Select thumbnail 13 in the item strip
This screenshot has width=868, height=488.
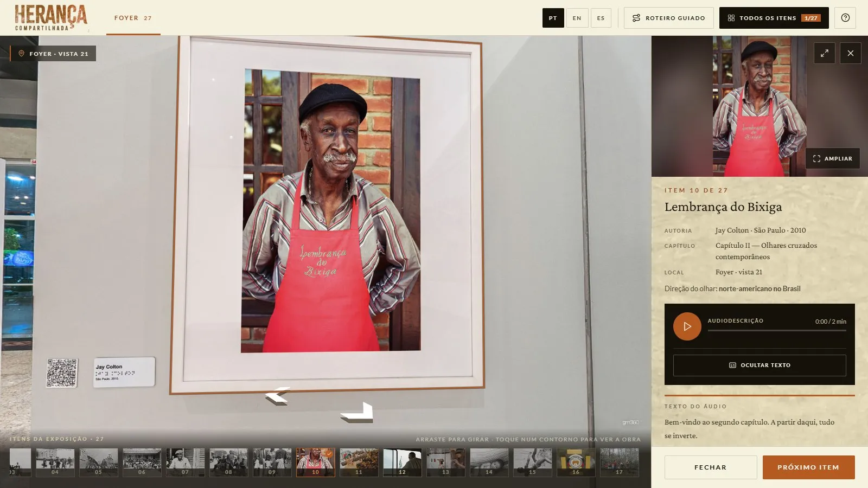(445, 463)
